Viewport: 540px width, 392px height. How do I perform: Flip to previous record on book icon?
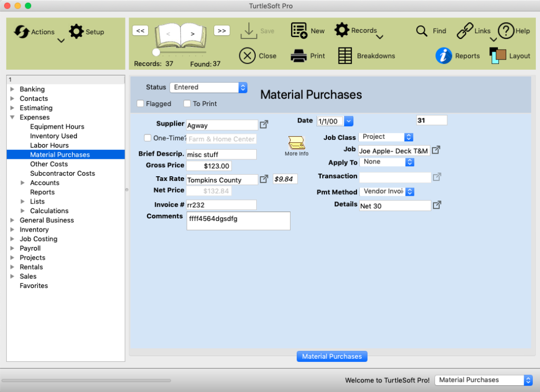(x=168, y=34)
